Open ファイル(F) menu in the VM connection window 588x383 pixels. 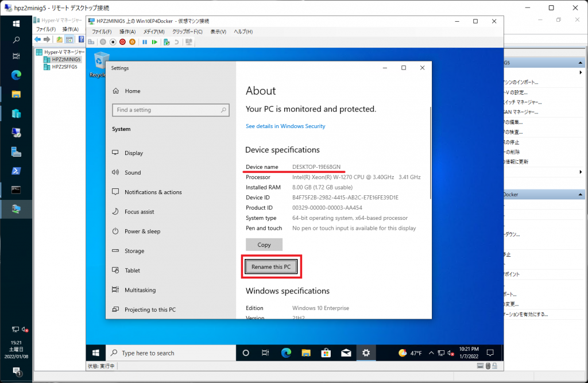[102, 32]
